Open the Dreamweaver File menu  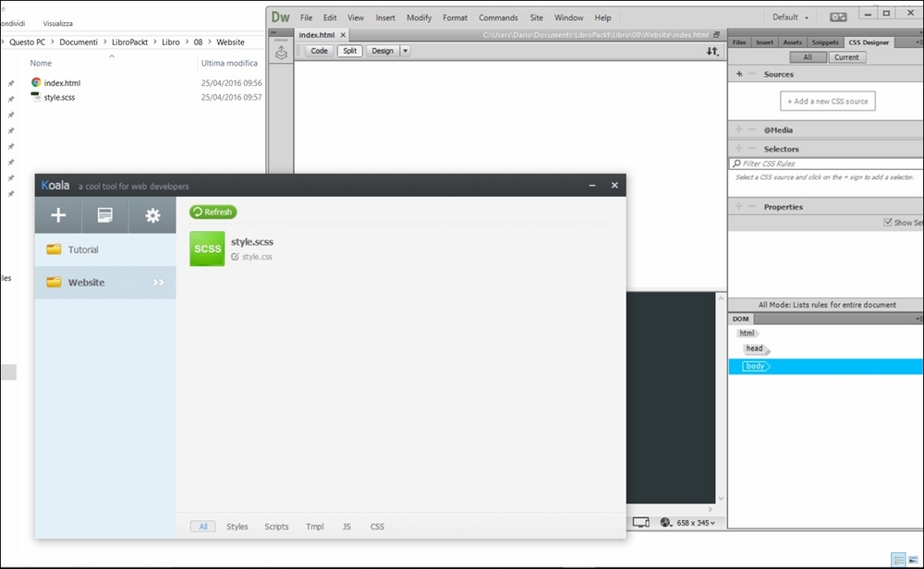pyautogui.click(x=307, y=18)
